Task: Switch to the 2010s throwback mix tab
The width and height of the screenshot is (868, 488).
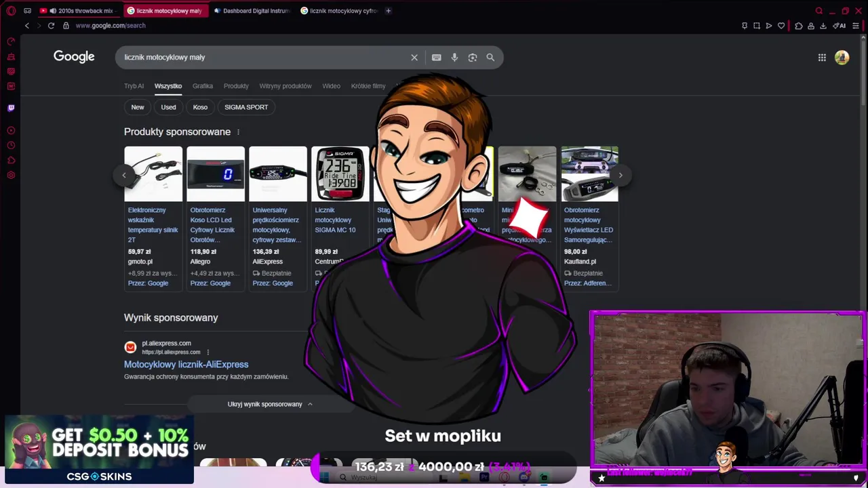Action: click(x=80, y=11)
